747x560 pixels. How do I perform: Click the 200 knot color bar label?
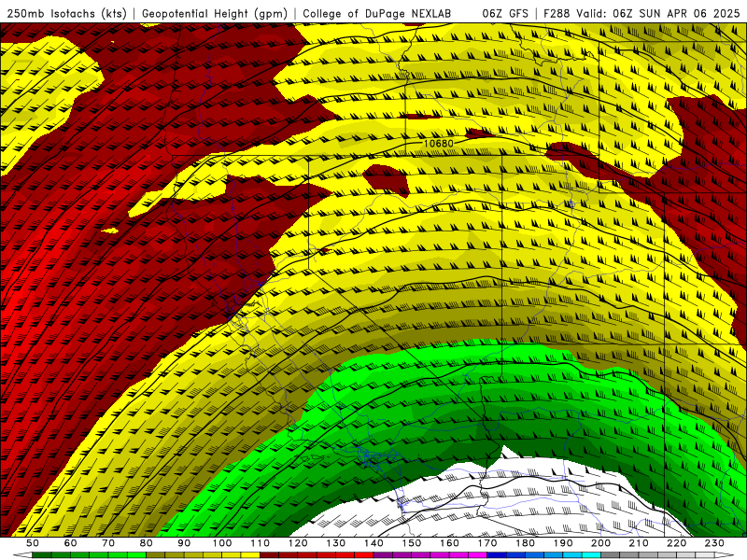(x=600, y=543)
